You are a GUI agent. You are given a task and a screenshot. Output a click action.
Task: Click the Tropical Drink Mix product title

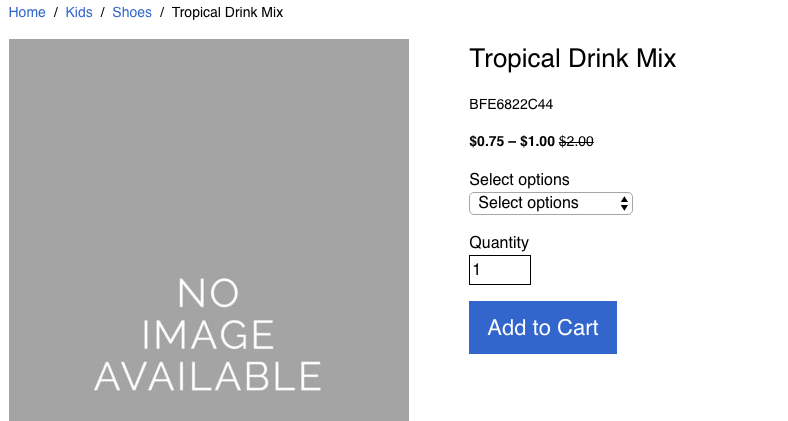click(x=572, y=58)
